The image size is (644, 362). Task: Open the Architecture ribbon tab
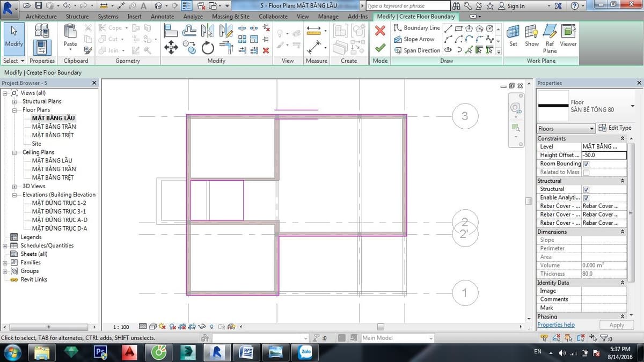(x=41, y=17)
